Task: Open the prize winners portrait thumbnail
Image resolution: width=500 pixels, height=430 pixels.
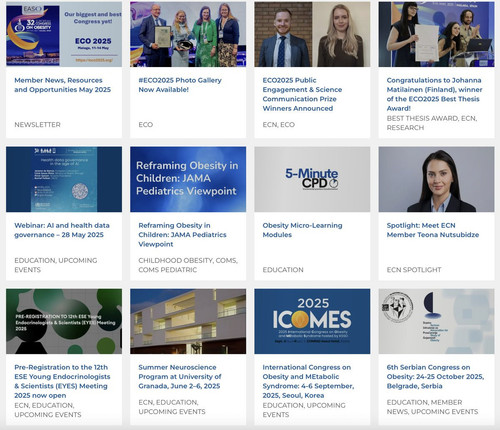Action: pos(312,34)
